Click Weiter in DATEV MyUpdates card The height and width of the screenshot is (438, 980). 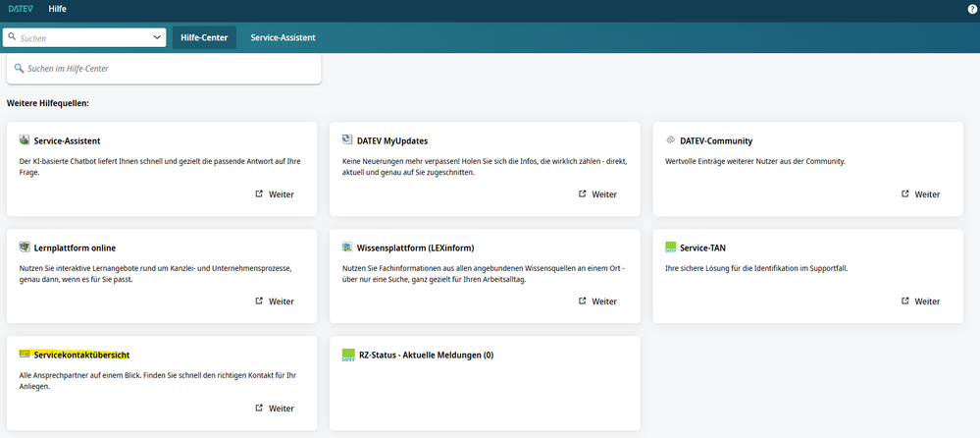point(604,194)
